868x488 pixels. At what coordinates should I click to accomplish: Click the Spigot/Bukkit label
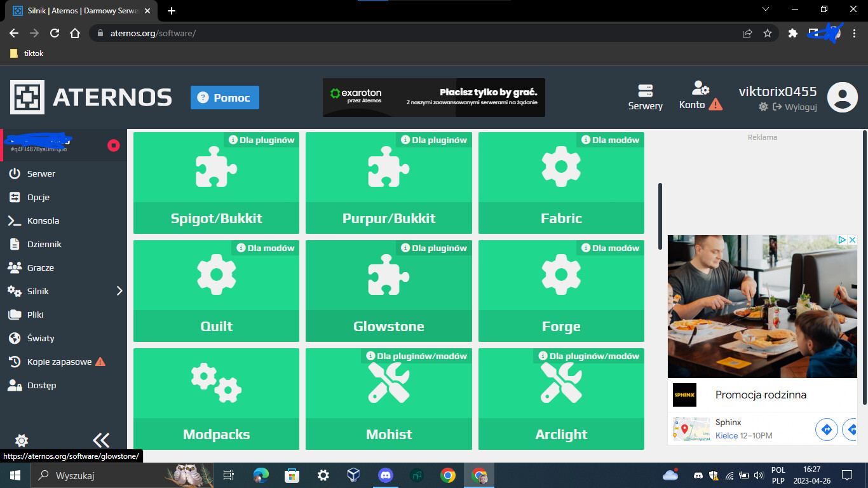pyautogui.click(x=216, y=219)
